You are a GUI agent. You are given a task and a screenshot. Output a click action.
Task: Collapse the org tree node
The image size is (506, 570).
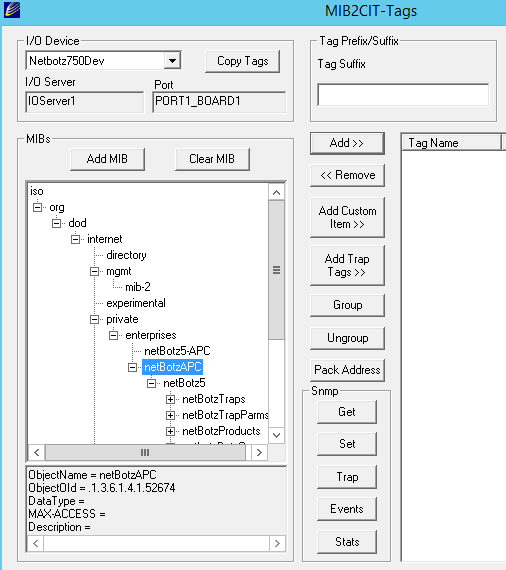[37, 208]
